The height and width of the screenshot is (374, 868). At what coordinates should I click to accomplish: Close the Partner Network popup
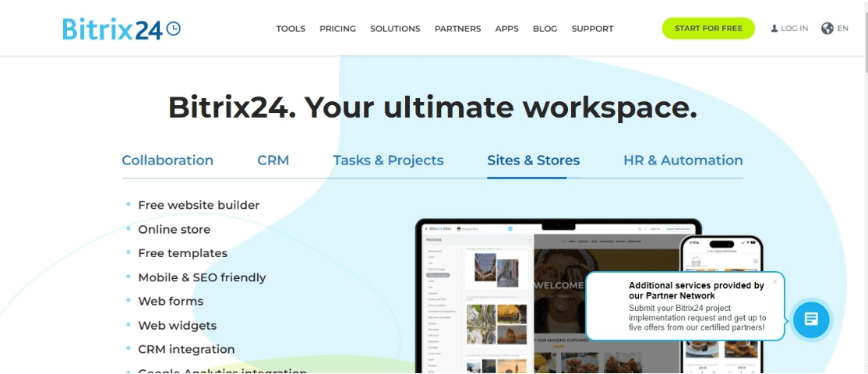pos(774,281)
